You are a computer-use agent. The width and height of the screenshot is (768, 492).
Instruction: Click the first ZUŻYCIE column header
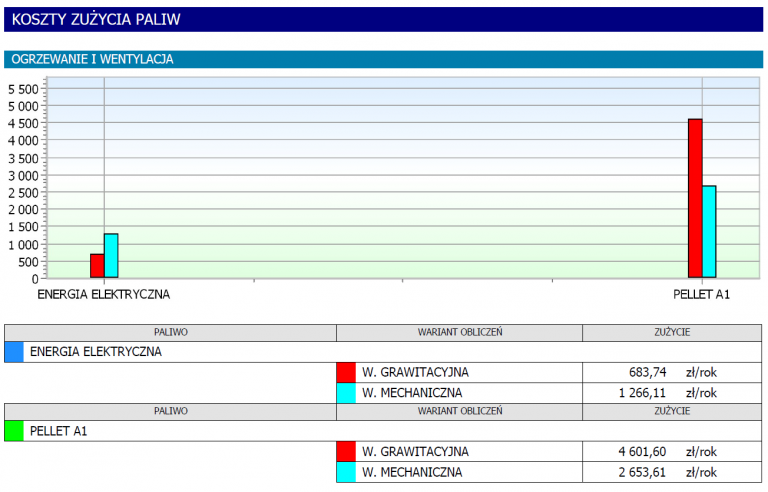click(x=672, y=333)
